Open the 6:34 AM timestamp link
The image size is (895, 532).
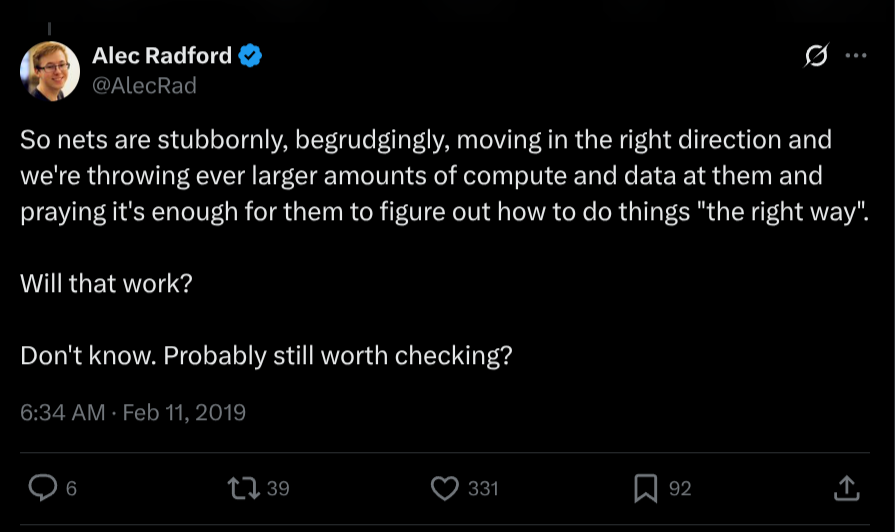click(62, 412)
